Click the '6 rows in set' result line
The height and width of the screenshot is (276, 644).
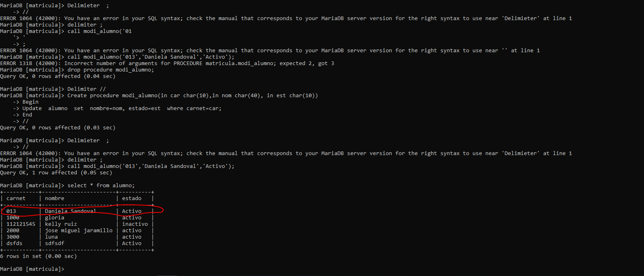tap(39, 256)
